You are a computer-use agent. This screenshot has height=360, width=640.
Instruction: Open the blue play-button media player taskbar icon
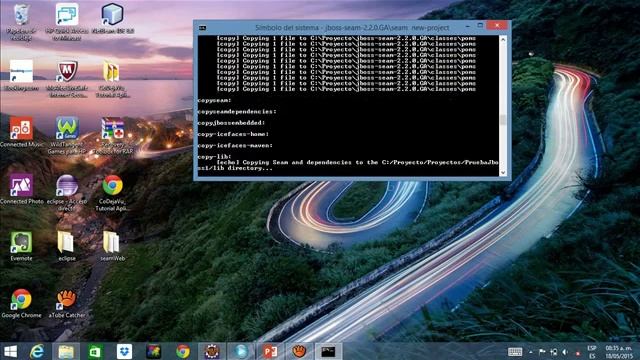(241, 351)
